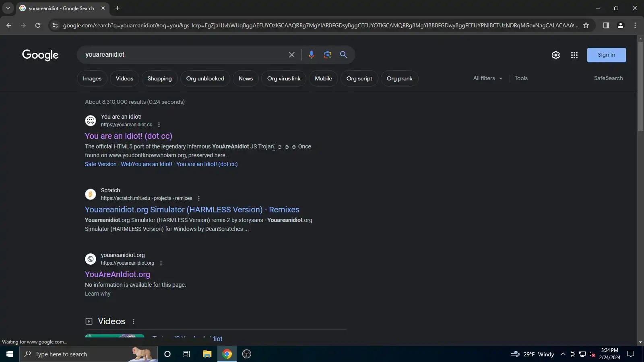644x362 pixels.
Task: Open Chrome's three-dot menu
Action: click(x=635, y=25)
